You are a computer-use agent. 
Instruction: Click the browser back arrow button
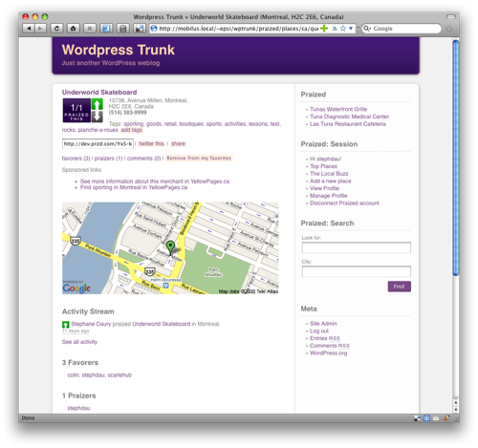click(x=29, y=29)
